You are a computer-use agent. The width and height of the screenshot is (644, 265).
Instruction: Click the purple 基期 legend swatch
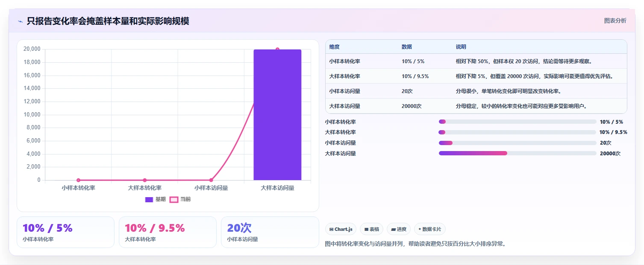coord(149,199)
